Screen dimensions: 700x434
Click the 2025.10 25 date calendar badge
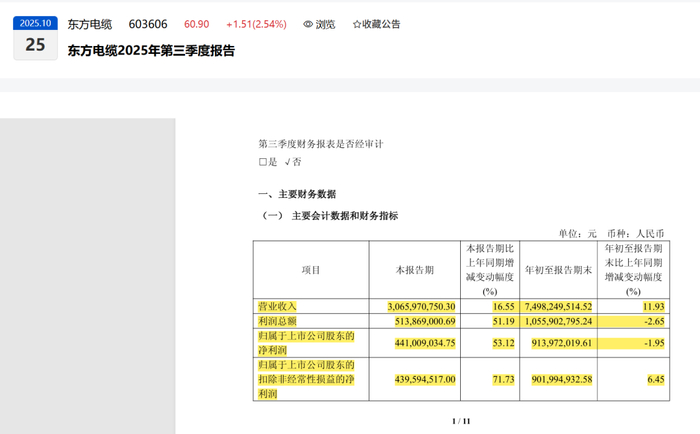pyautogui.click(x=35, y=38)
